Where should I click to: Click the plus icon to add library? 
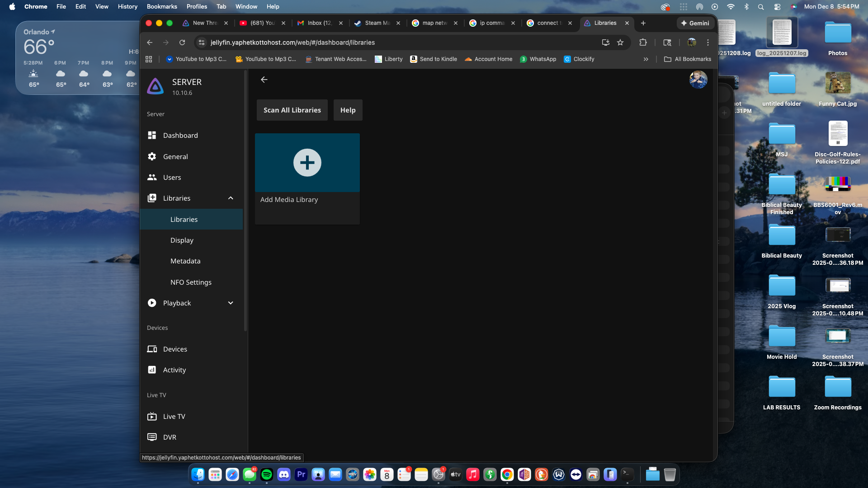click(307, 163)
